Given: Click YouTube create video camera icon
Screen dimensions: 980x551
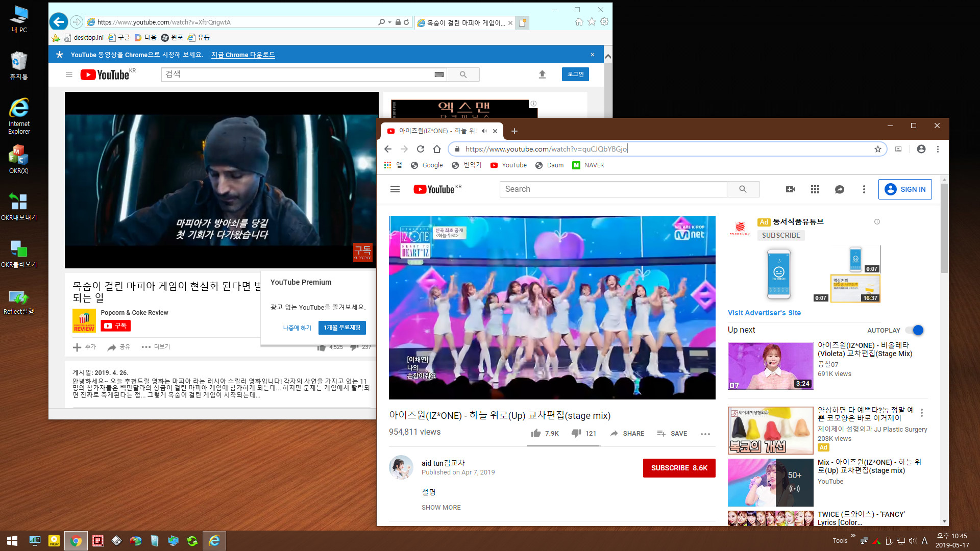Looking at the screenshot, I should click(791, 189).
